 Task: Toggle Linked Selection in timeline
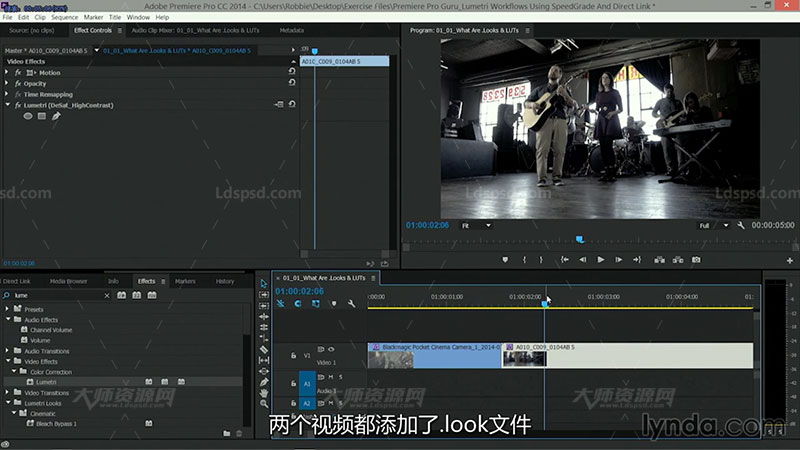pyautogui.click(x=316, y=304)
